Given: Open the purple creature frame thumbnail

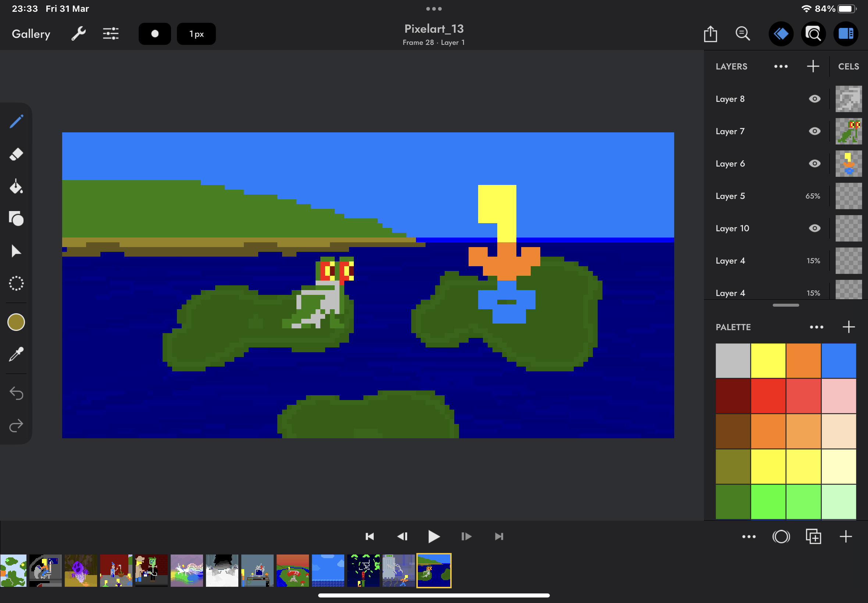Looking at the screenshot, I should [81, 571].
